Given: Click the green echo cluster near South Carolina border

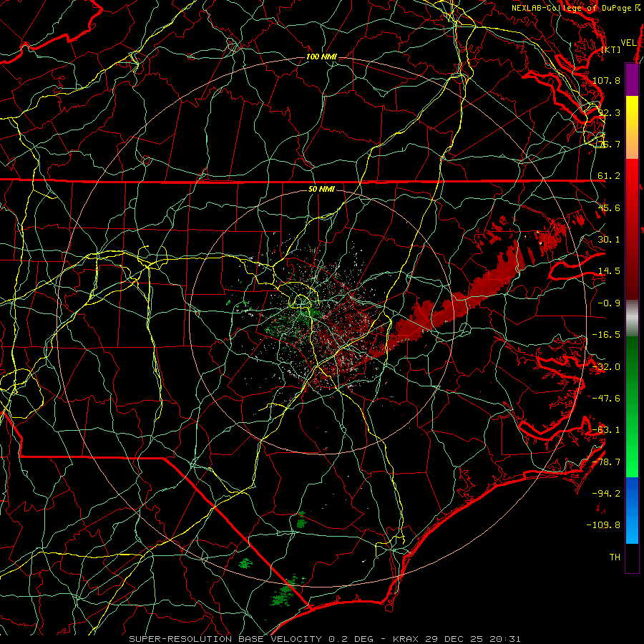Looking at the screenshot, I should [x=286, y=593].
